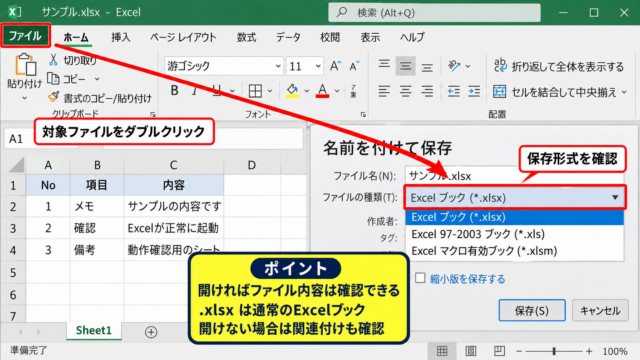
Task: Add a new sheet with plus icon
Action: pos(151,332)
